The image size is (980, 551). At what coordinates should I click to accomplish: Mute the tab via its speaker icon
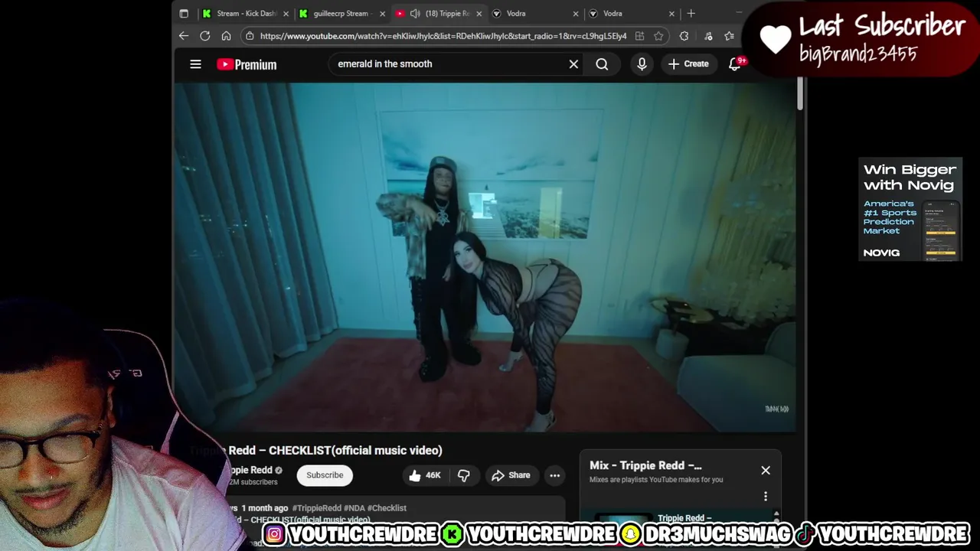click(415, 14)
